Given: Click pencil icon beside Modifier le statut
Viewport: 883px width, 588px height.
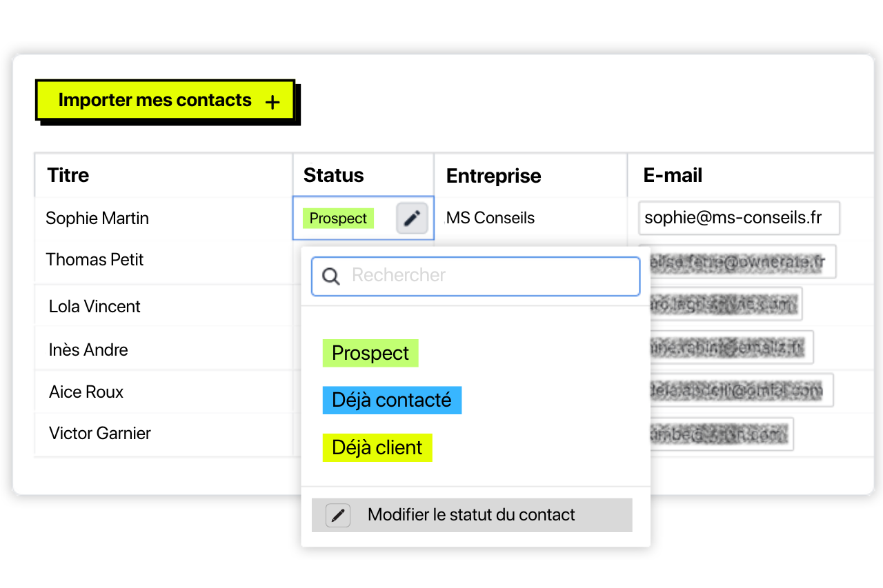Looking at the screenshot, I should click(338, 516).
